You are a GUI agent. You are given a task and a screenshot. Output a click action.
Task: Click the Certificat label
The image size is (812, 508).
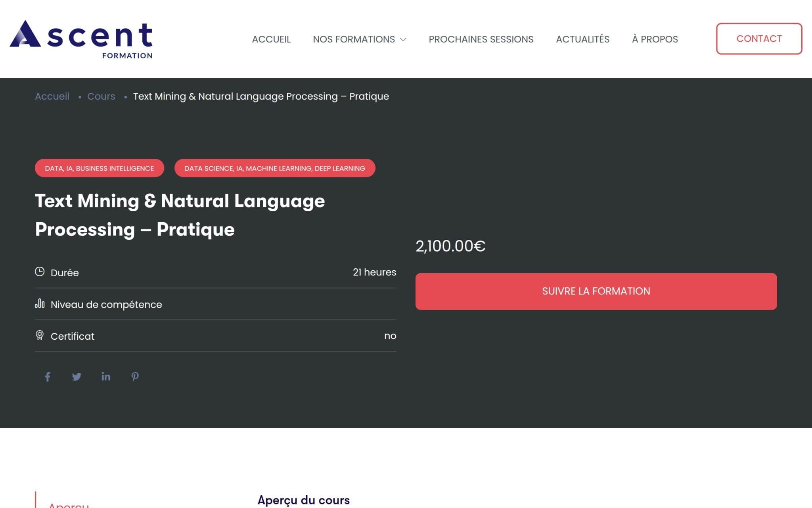coord(73,336)
